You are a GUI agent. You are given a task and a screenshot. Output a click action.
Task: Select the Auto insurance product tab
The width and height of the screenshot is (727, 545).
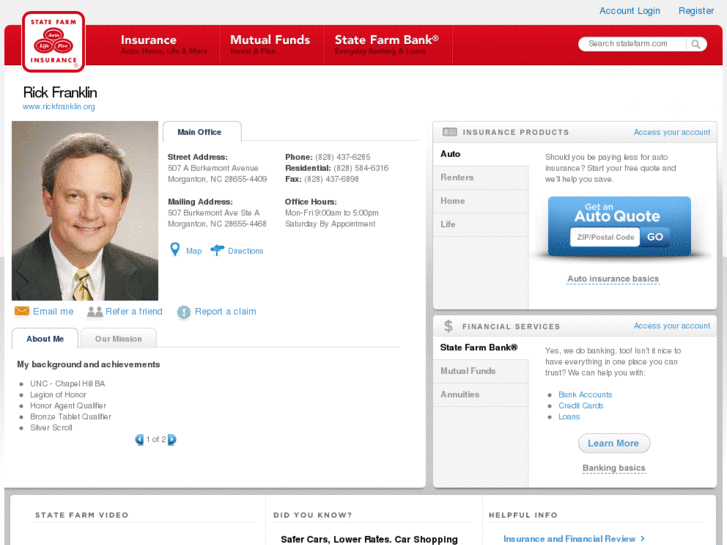(x=481, y=154)
